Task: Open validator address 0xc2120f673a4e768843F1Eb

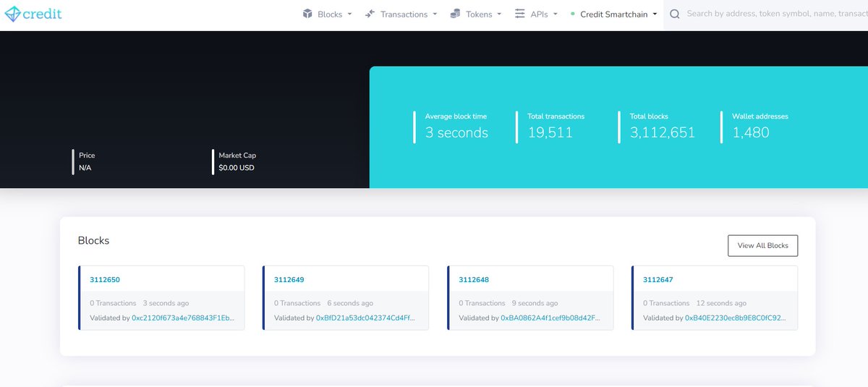Action: click(183, 318)
